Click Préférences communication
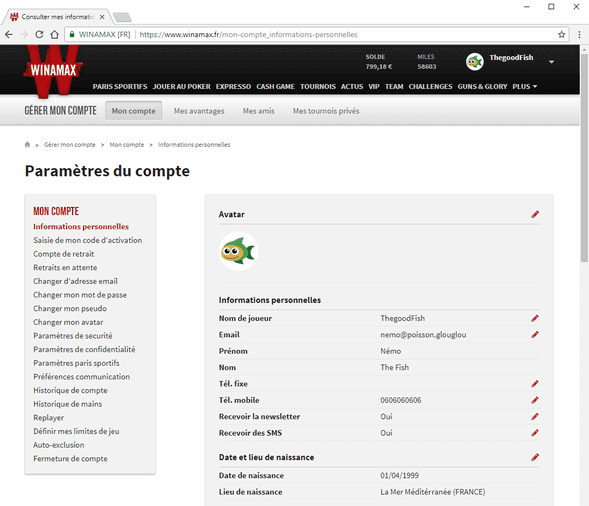589x506 pixels. [x=82, y=377]
